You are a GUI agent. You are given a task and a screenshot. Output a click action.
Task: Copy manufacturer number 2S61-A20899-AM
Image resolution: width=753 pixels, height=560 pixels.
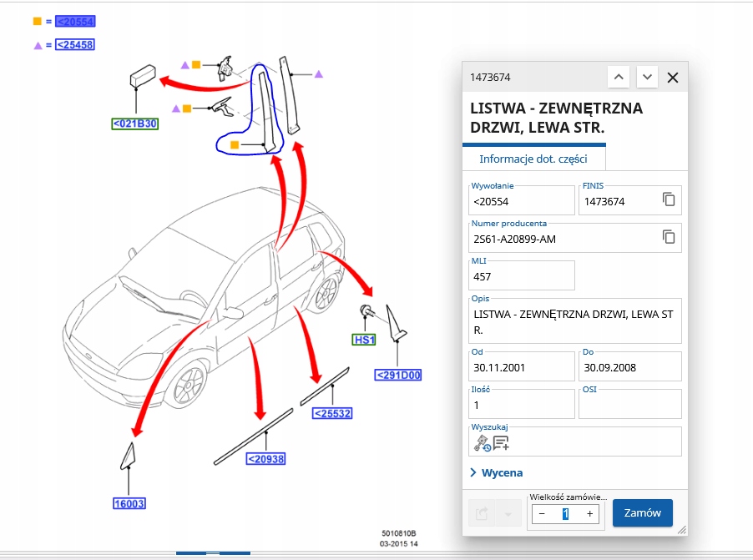click(x=669, y=237)
